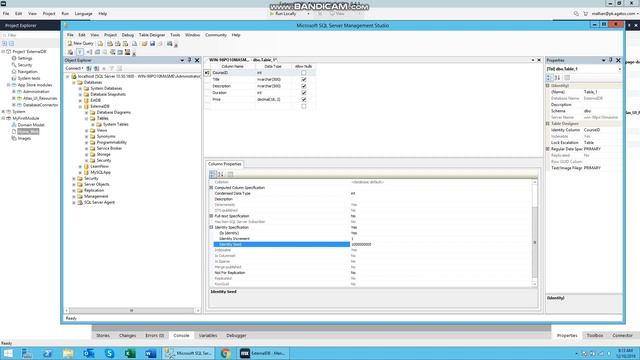The image size is (640, 360).
Task: Click the Generate Change Script icon in Table Designer toolbar
Action: 70,52
